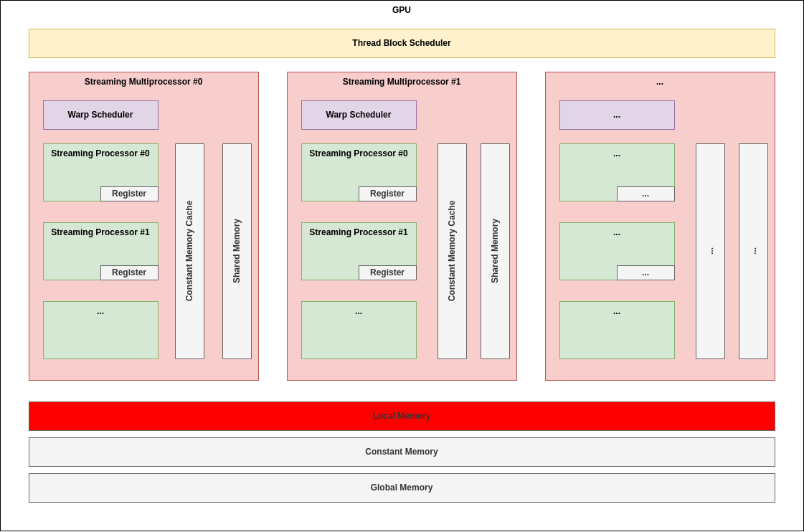
Task: Select Shared Memory column in Multiprocessor #0
Action: 237,251
